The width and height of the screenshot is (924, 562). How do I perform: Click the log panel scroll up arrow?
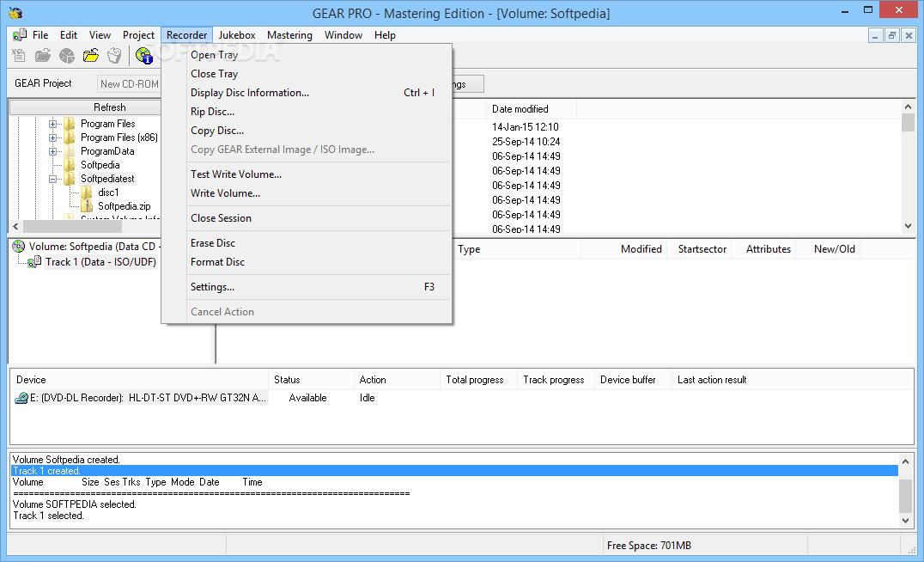point(906,461)
